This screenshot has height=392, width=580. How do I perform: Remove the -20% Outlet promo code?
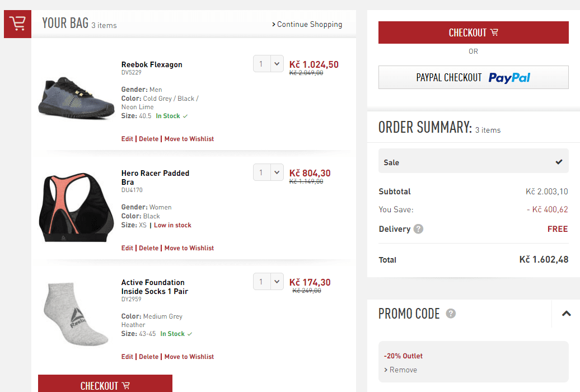[403, 370]
